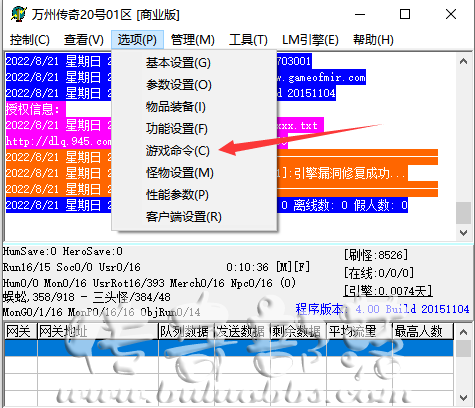Click the log panel scrollbar down arrow
This screenshot has height=408, width=475.
point(463,232)
